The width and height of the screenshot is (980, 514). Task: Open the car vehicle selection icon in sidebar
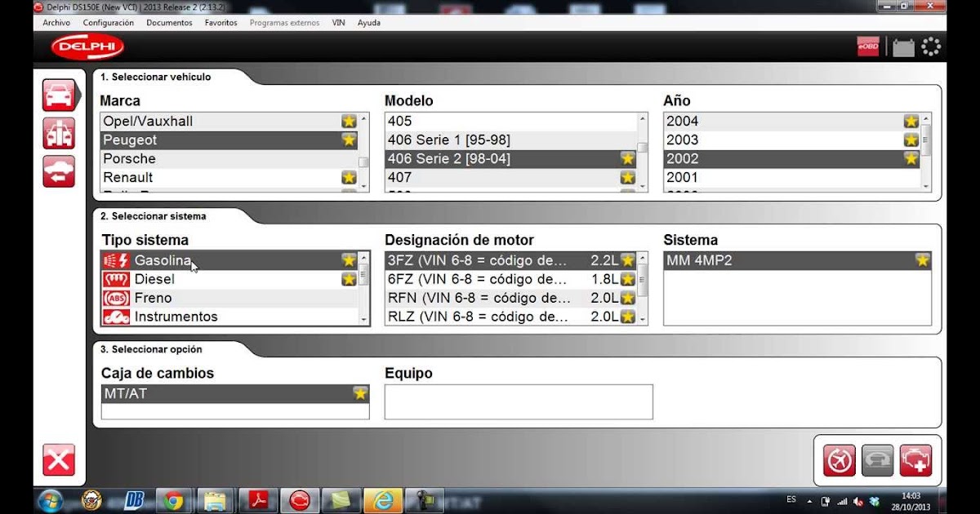pyautogui.click(x=59, y=95)
